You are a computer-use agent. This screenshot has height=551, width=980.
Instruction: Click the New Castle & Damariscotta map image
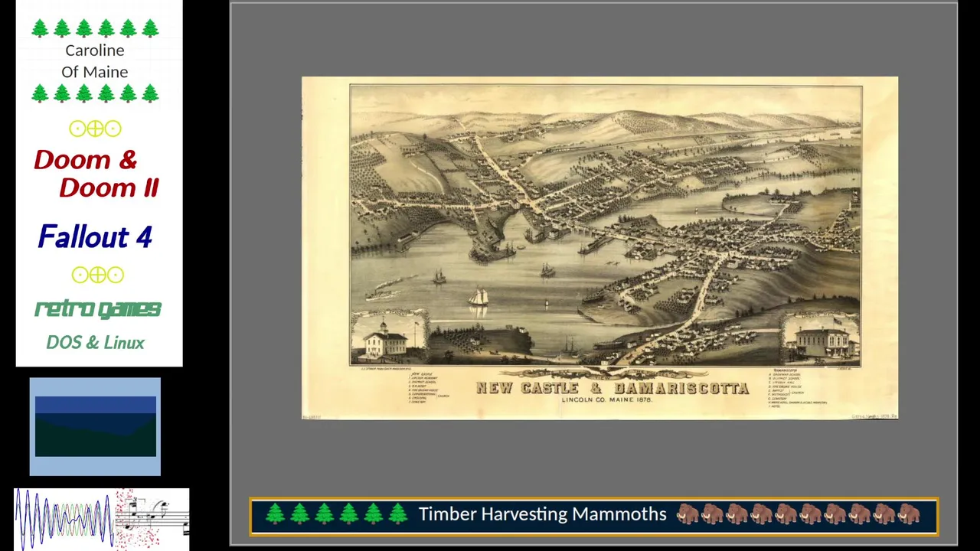tap(599, 248)
